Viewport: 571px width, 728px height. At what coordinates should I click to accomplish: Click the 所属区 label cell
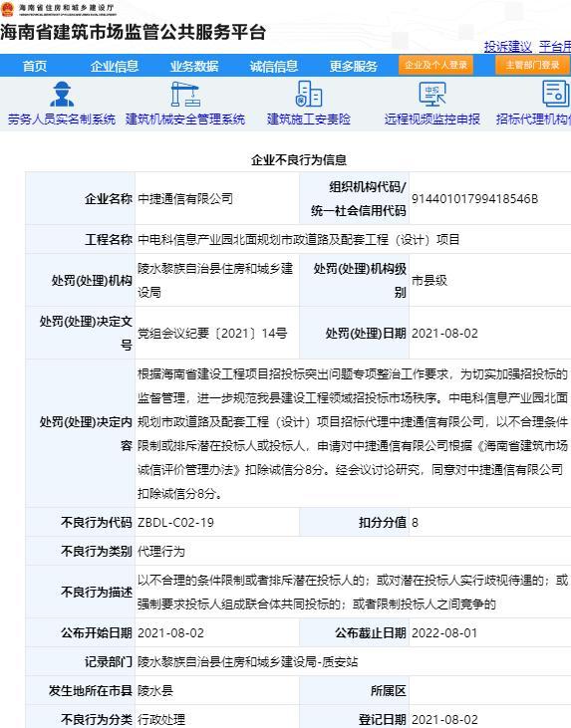tap(355, 691)
